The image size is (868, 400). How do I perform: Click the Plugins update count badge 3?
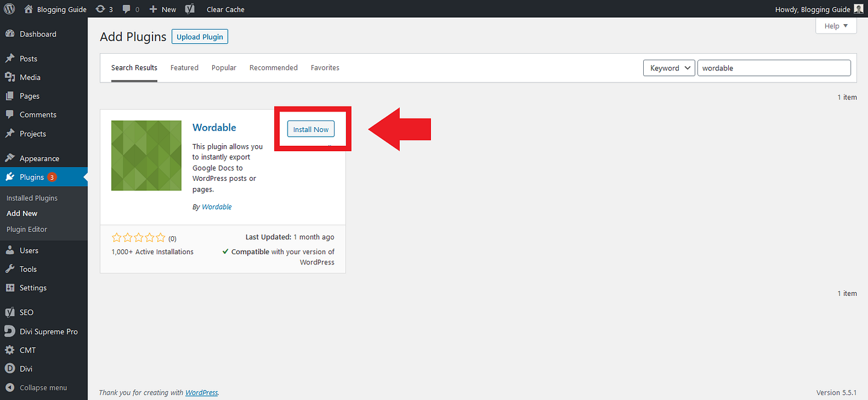(x=52, y=177)
